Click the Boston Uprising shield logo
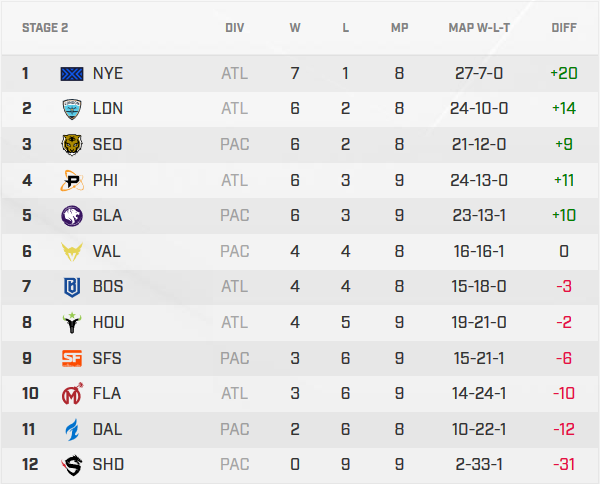Screen dimensions: 600x484 coord(73,287)
